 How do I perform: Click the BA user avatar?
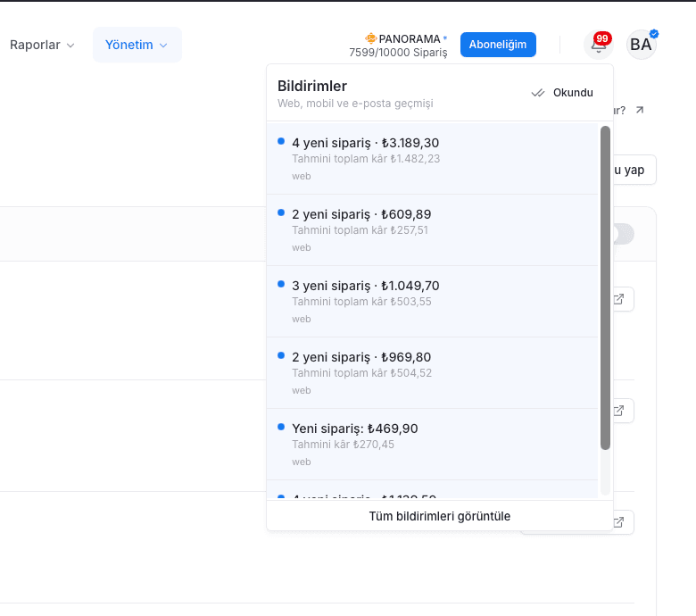tap(641, 45)
